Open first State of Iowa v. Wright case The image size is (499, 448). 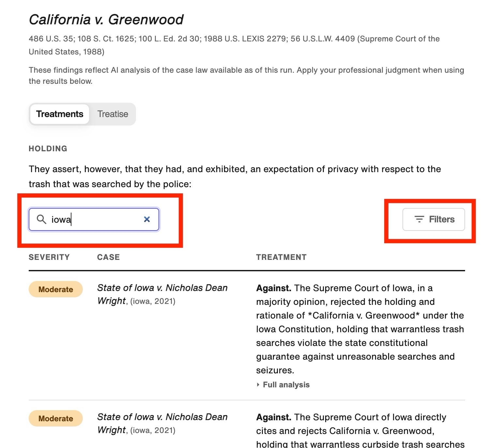tap(162, 294)
